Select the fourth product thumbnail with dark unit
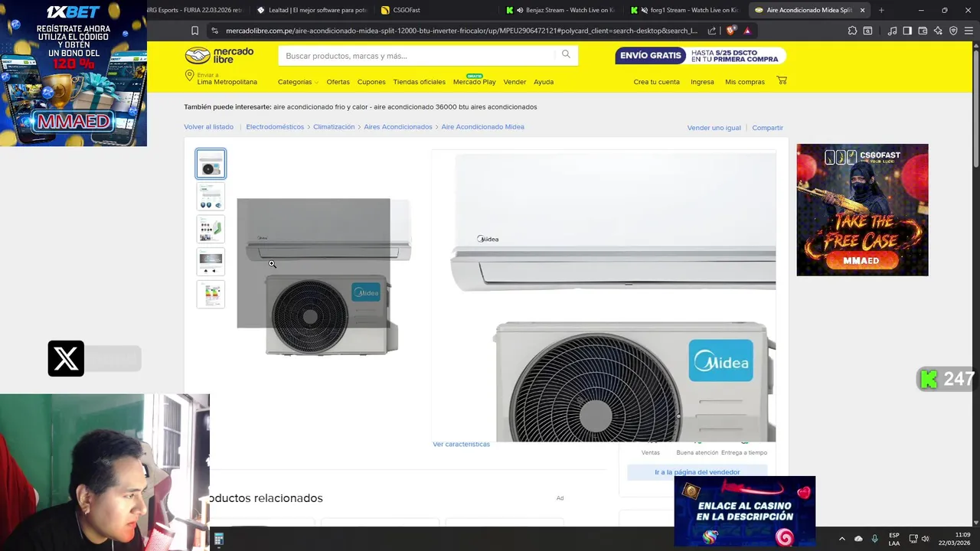Screen dimensions: 980x551 pyautogui.click(x=211, y=261)
